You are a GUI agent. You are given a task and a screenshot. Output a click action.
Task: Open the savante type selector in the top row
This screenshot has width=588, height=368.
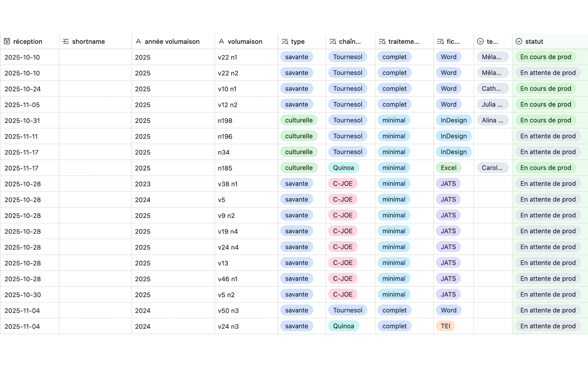(296, 57)
